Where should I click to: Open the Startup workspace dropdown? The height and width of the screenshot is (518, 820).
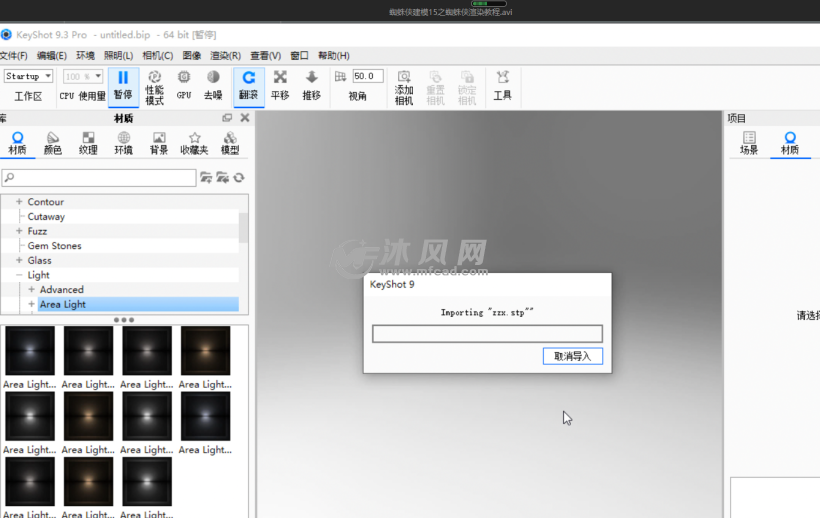(29, 76)
